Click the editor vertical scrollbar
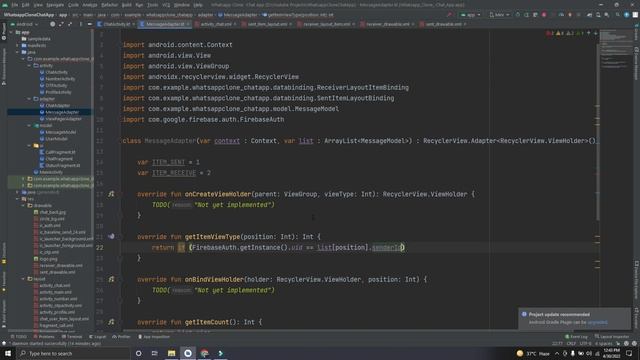Screen dimensions: 640x360 pyautogui.click(x=597, y=131)
